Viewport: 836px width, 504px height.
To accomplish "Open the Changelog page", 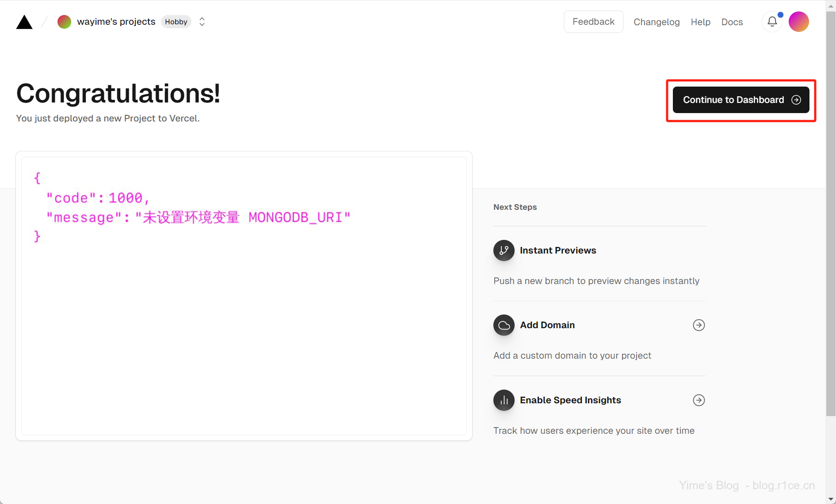I will (656, 22).
